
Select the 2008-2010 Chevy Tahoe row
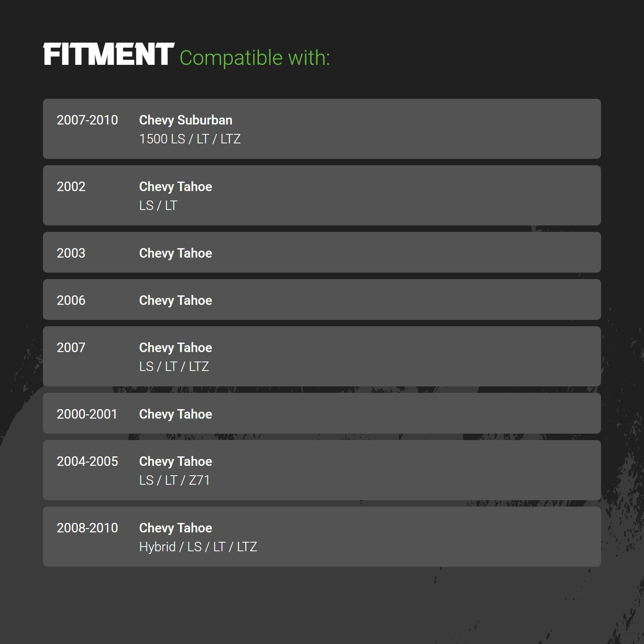[x=322, y=537]
